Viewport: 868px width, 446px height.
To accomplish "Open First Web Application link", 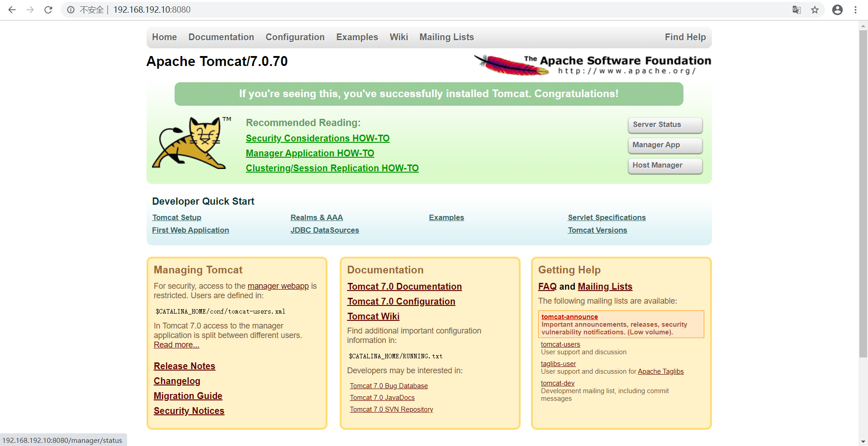I will (x=190, y=230).
